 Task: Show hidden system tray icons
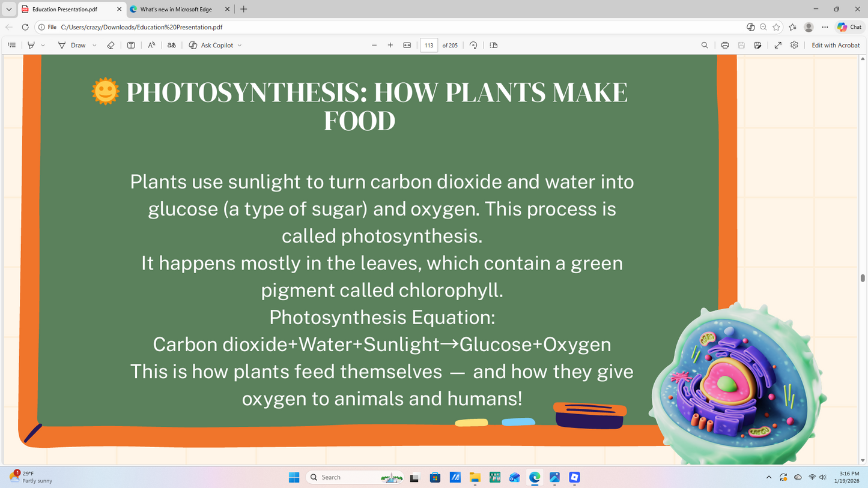pos(769,477)
